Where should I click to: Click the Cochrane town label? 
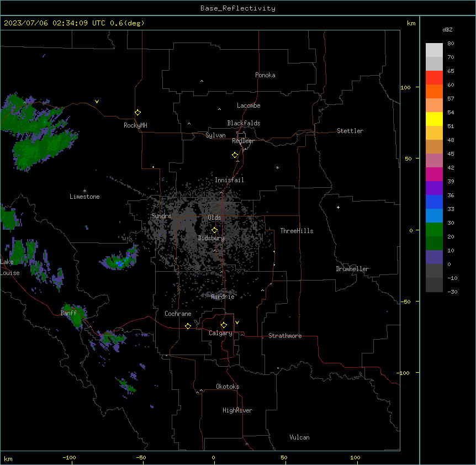pos(178,314)
